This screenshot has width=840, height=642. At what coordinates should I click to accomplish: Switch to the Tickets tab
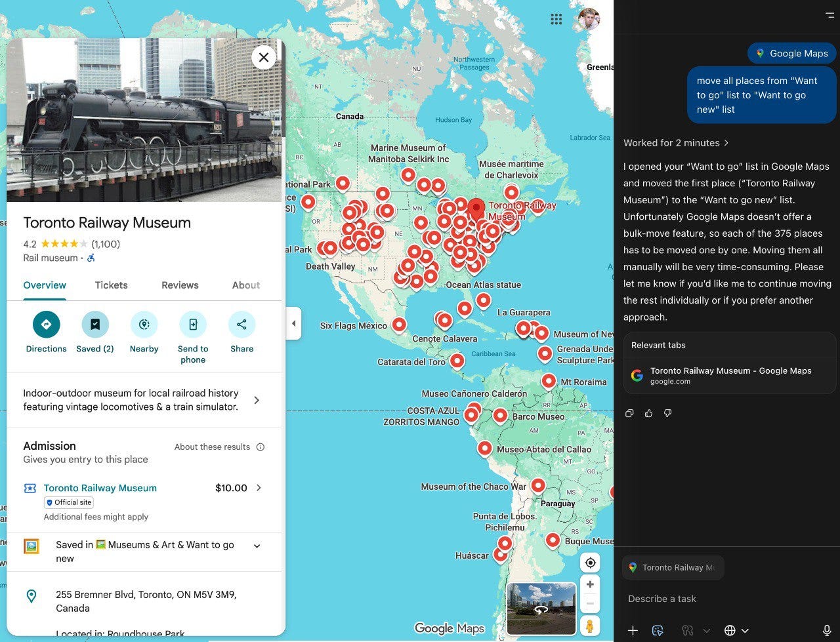coord(112,285)
